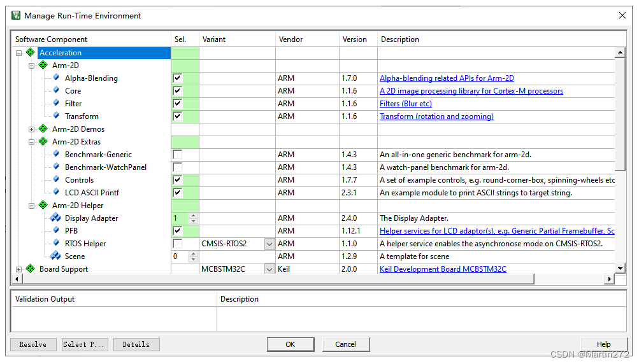Click the Core blue component icon
Screen dimensions: 639x364
pyautogui.click(x=56, y=90)
